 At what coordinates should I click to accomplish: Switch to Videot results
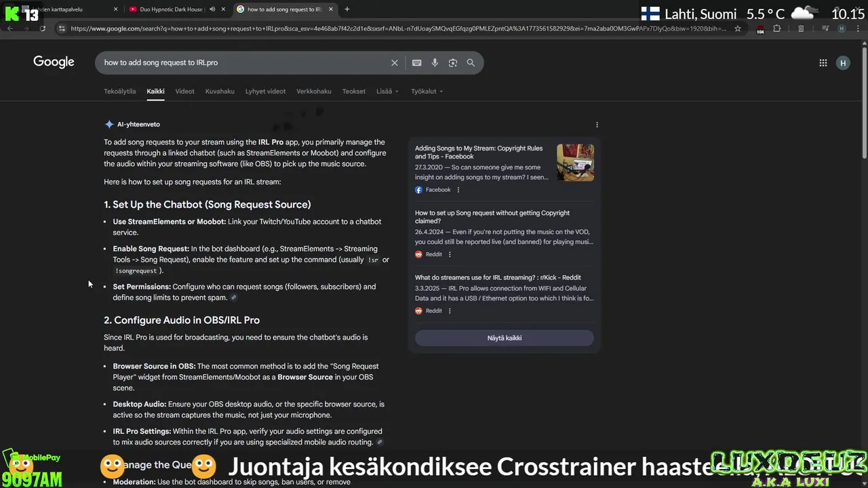coord(184,91)
